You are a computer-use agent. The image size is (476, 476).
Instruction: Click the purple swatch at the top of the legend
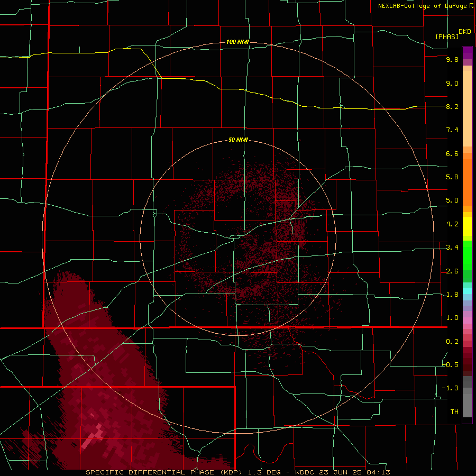point(467,53)
